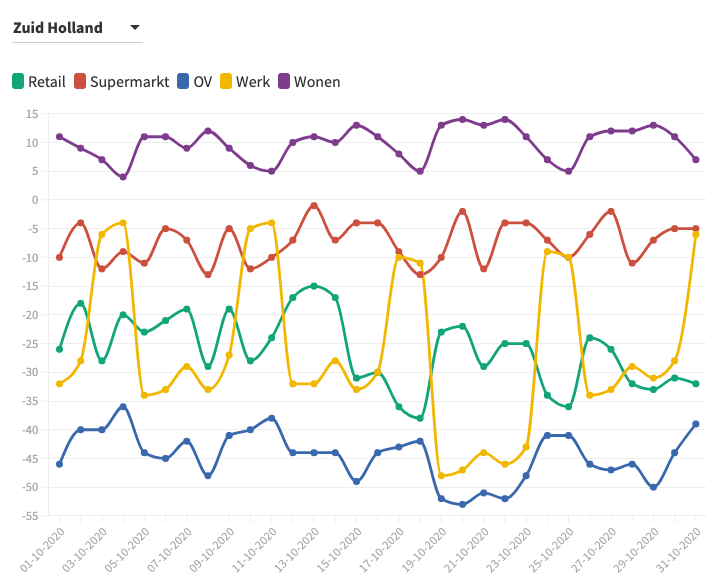Click the Werk data point on 31-10-2020
The image size is (725, 575).
pos(696,234)
